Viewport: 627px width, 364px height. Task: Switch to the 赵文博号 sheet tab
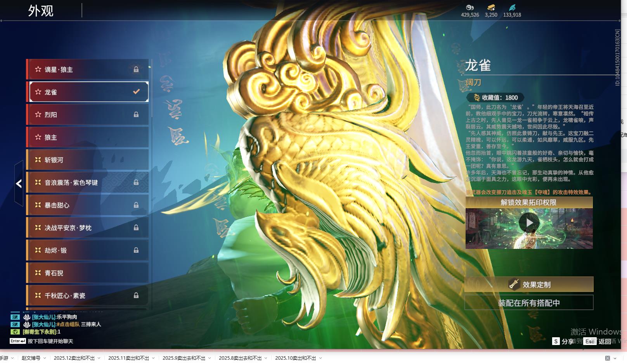31,358
